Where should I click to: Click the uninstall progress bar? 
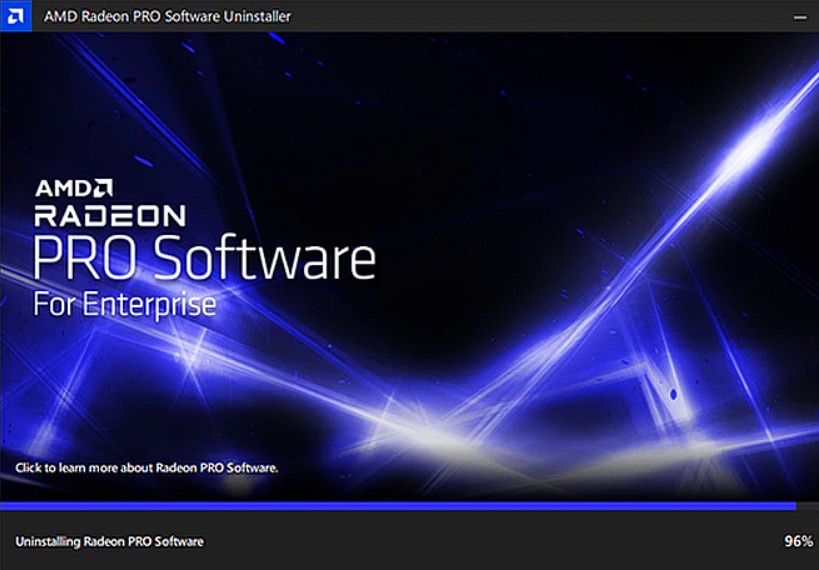point(410,506)
